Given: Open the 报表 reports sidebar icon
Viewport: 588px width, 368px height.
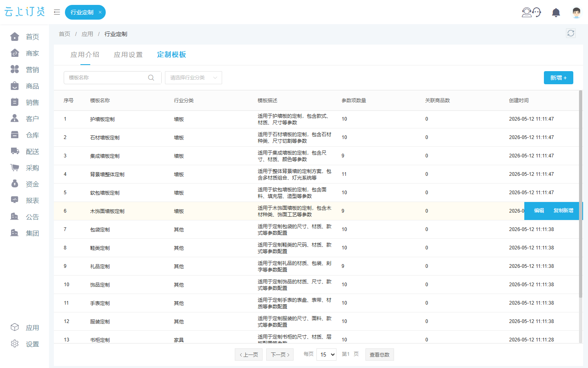Looking at the screenshot, I should (x=15, y=200).
